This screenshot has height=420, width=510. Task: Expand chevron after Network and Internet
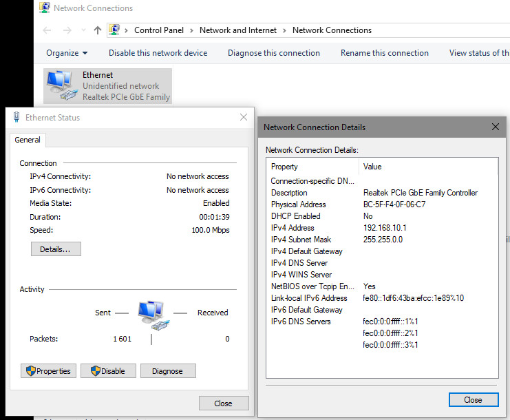point(285,30)
